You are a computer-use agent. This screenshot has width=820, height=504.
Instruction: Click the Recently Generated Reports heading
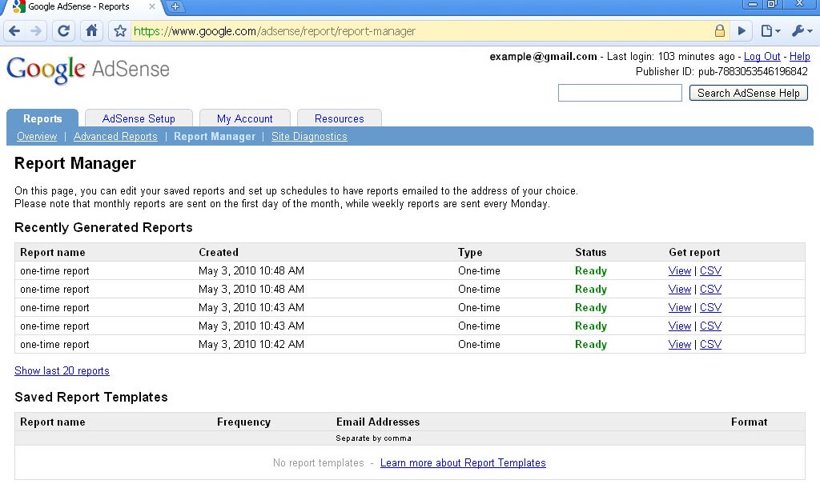pos(103,228)
